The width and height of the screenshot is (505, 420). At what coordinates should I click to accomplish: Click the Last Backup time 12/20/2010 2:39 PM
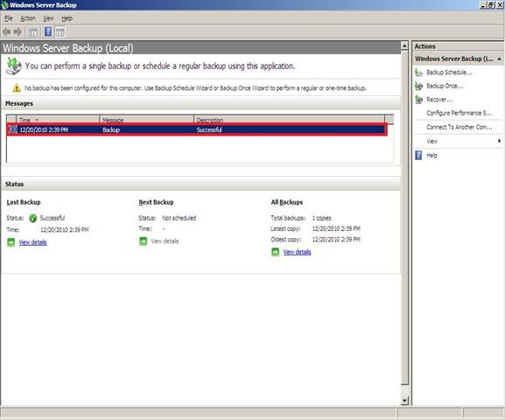tap(65, 230)
